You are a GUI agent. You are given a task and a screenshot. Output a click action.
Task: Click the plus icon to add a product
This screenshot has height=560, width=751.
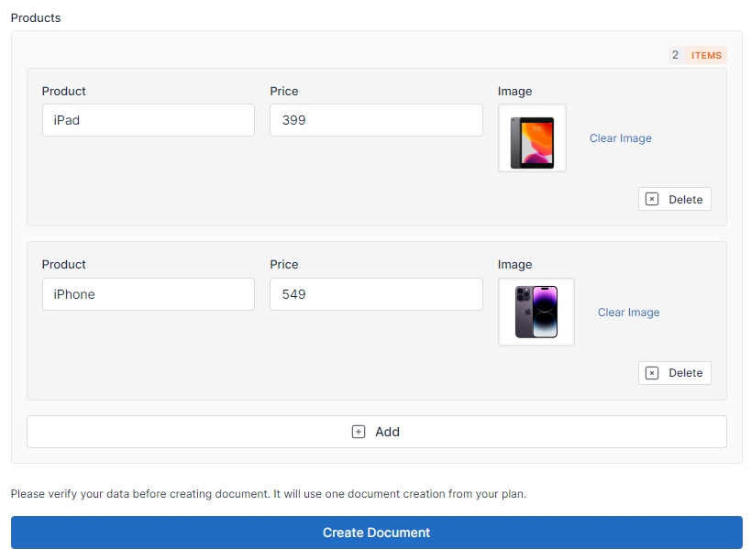pyautogui.click(x=359, y=432)
